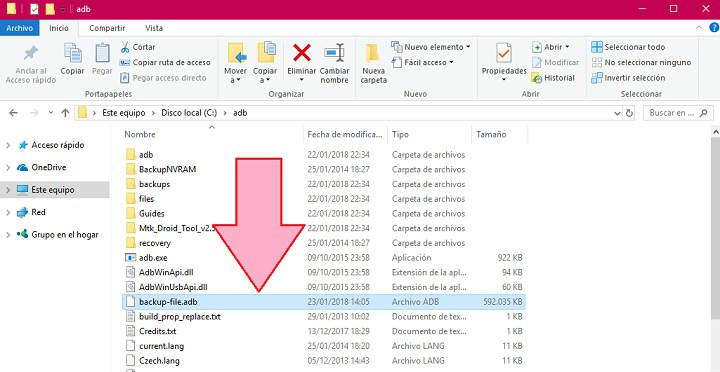Open the Fácil acceso dropdown
Viewport: 720px width, 372px height.
click(x=422, y=62)
